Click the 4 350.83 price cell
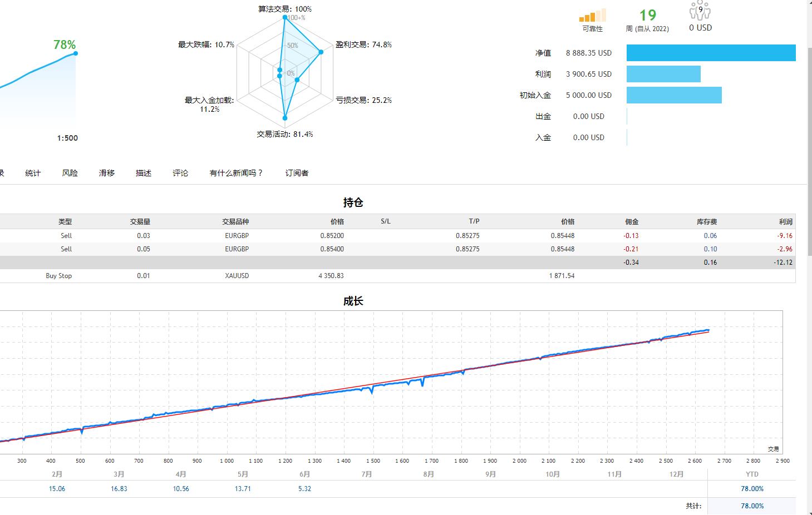This screenshot has height=515, width=812. pyautogui.click(x=331, y=276)
